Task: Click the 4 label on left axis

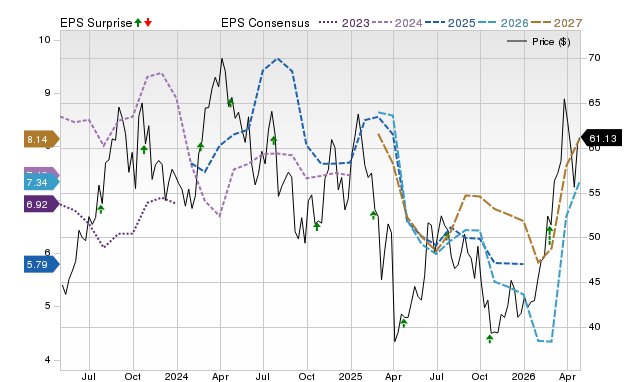Action: 47,360
